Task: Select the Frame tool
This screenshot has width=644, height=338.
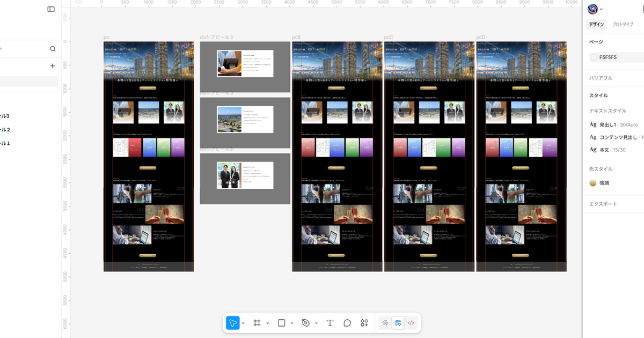Action: [x=257, y=323]
